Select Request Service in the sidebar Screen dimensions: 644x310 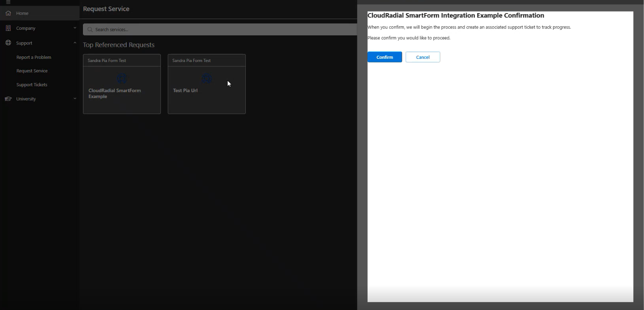pyautogui.click(x=32, y=71)
